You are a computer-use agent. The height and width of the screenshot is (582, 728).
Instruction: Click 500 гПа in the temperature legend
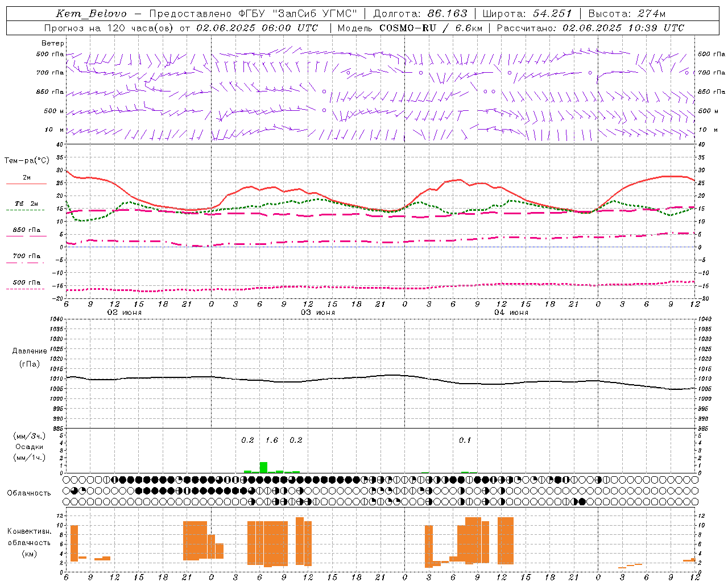click(x=27, y=282)
